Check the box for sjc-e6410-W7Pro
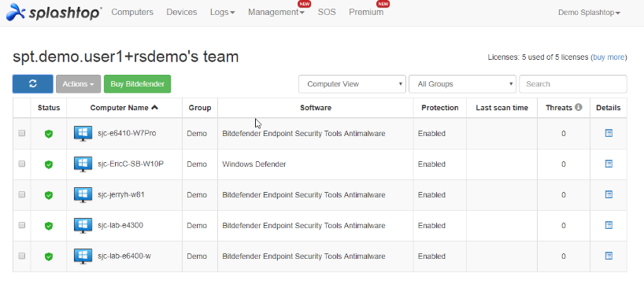Screen dimensions: 644x284 [22, 133]
